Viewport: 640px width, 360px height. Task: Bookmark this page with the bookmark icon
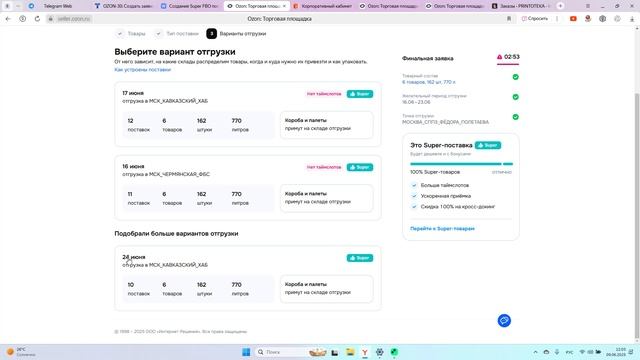pos(509,19)
